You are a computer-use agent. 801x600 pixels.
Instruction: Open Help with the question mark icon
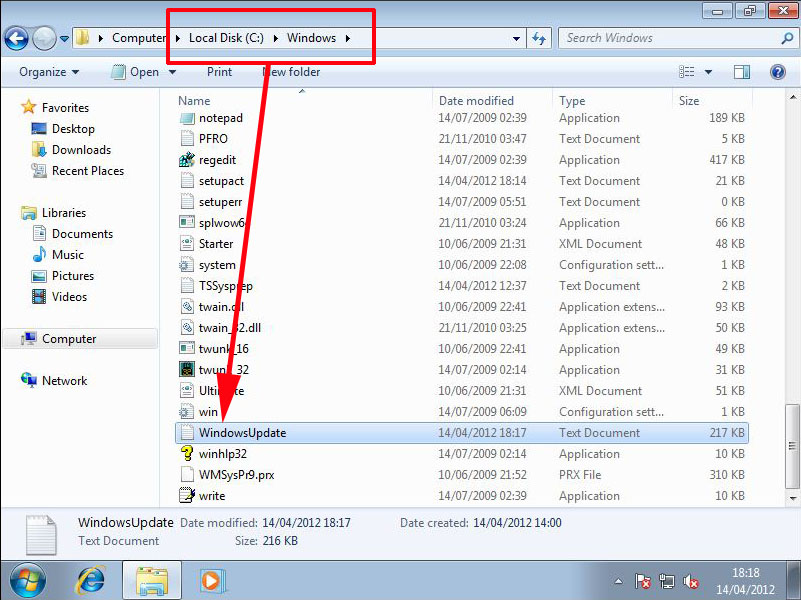tap(778, 72)
